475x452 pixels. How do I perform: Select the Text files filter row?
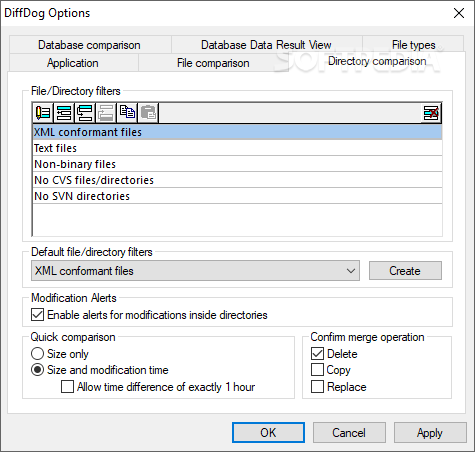237,148
